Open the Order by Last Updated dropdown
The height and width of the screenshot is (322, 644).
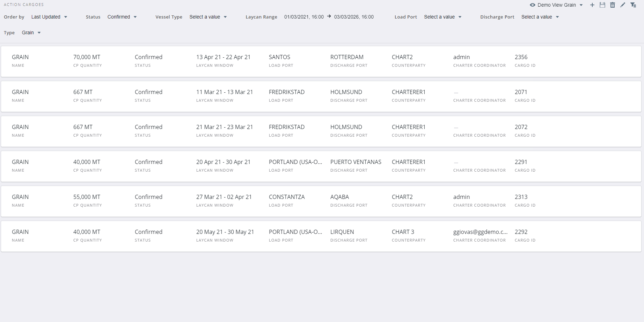tap(49, 17)
